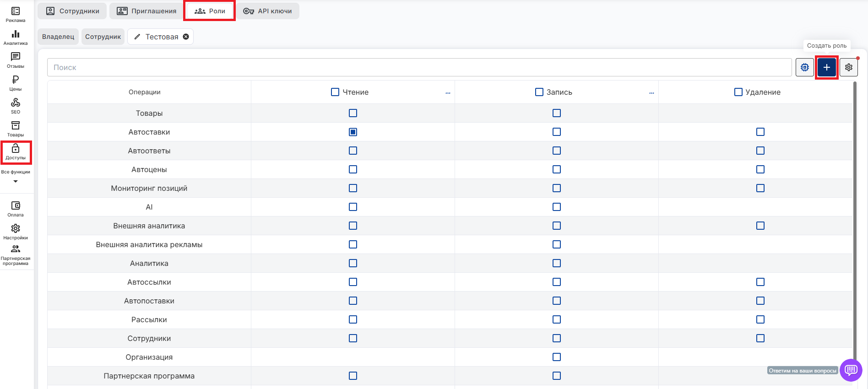Open the SEO sidebar section
The height and width of the screenshot is (389, 868).
[x=16, y=106]
